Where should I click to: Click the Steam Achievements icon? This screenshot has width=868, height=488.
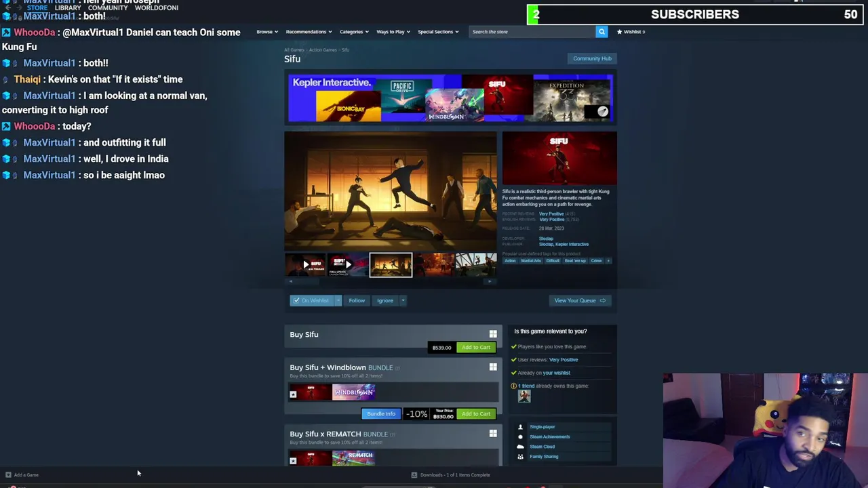(520, 436)
